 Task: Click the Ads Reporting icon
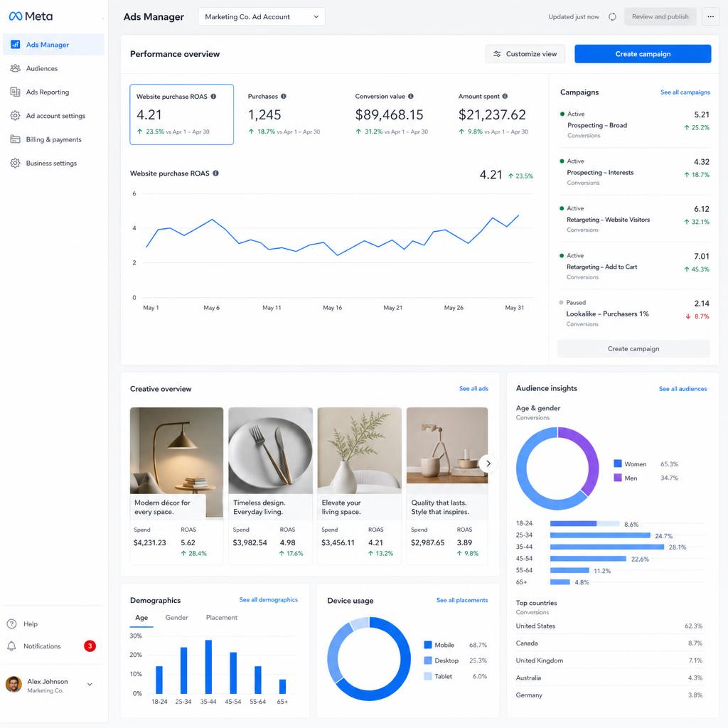tap(16, 92)
